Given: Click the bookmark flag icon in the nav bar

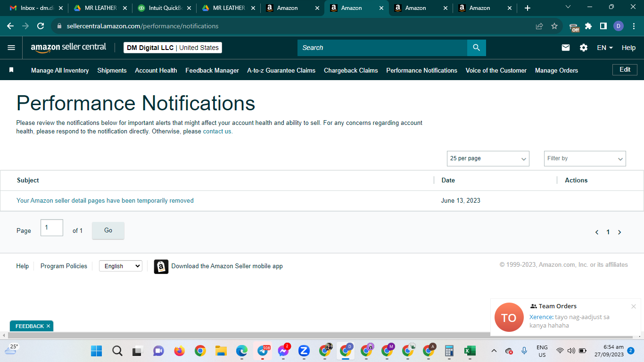Looking at the screenshot, I should (11, 70).
